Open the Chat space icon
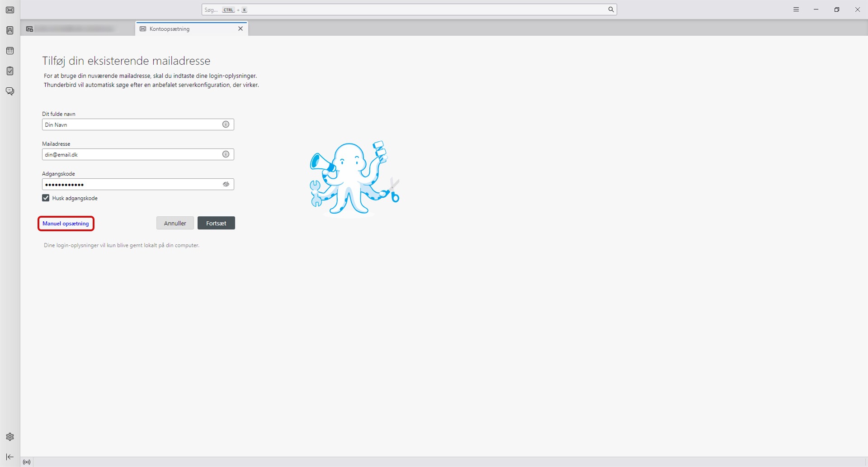This screenshot has width=868, height=467. click(x=10, y=91)
